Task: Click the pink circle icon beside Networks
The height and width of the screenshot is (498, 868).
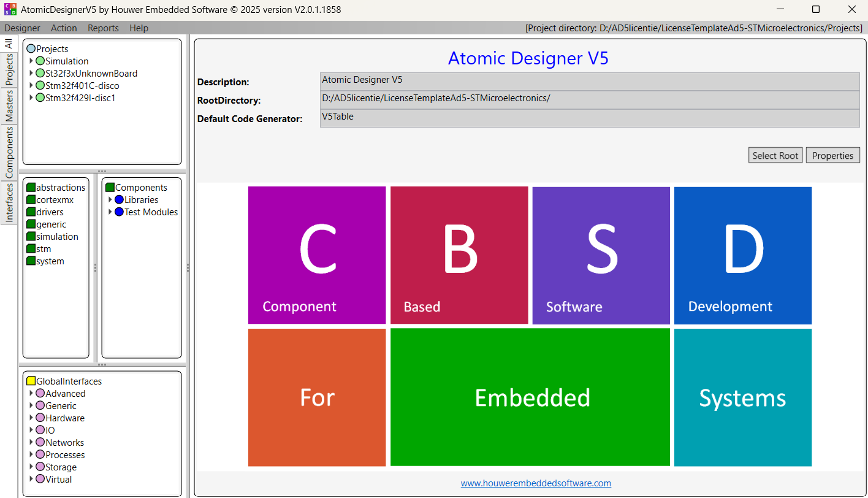Action: (x=40, y=443)
